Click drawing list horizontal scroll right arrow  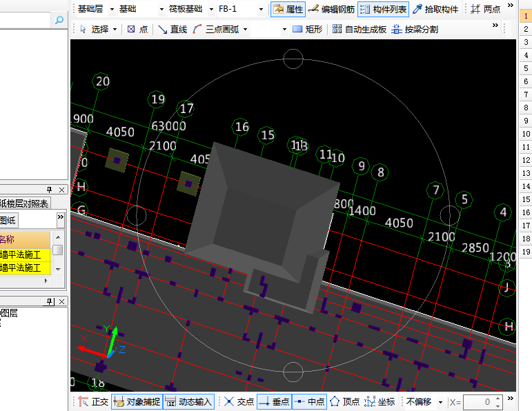(x=46, y=281)
